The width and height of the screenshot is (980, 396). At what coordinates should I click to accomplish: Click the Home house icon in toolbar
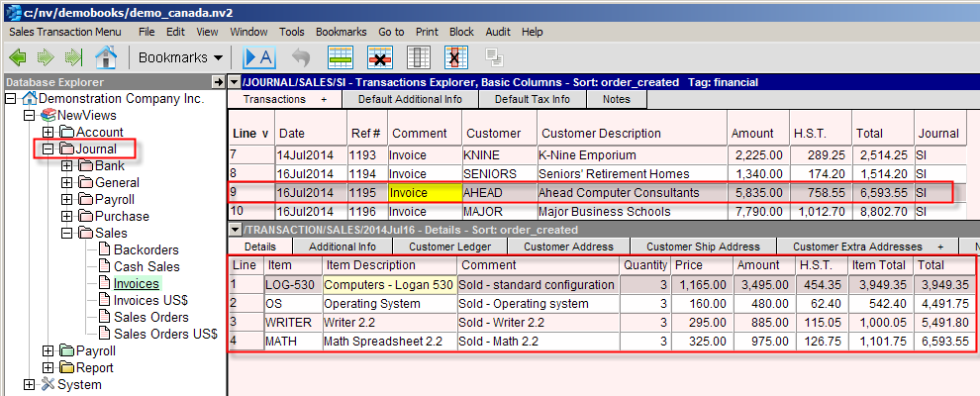point(106,56)
